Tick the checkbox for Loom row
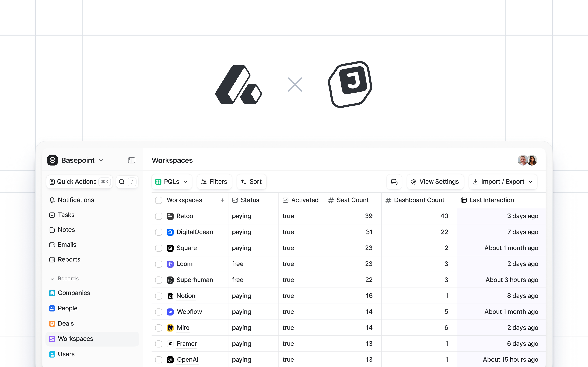This screenshot has width=588, height=367. point(159,264)
